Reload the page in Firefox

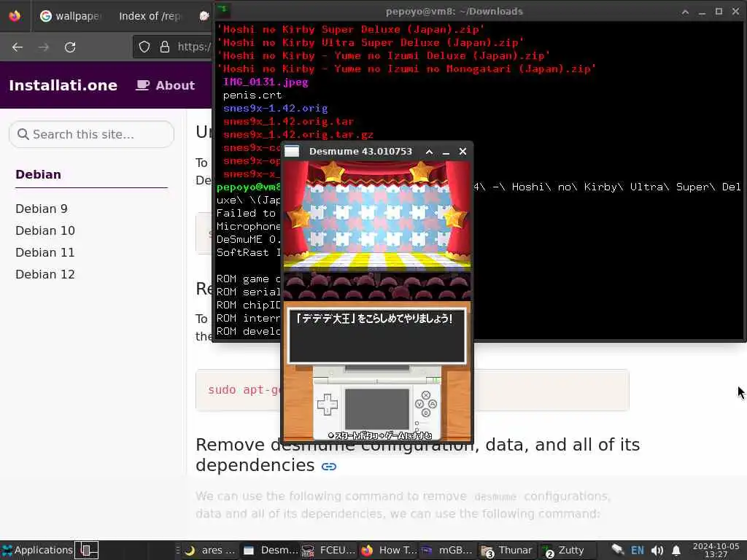pyautogui.click(x=70, y=47)
